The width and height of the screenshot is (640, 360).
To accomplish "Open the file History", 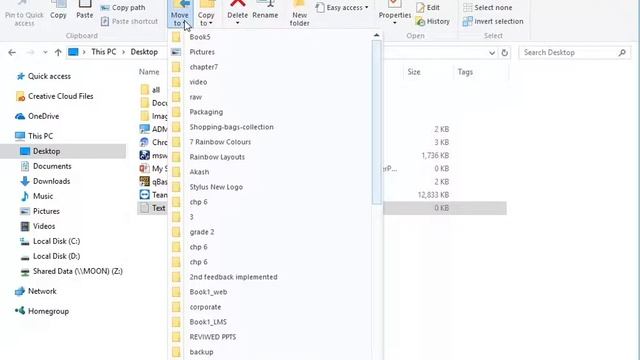I will coord(433,21).
